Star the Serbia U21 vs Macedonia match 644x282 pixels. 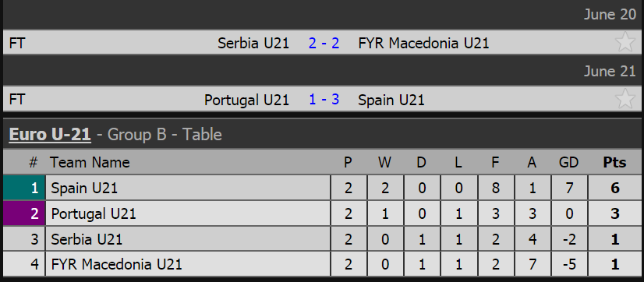(x=625, y=42)
